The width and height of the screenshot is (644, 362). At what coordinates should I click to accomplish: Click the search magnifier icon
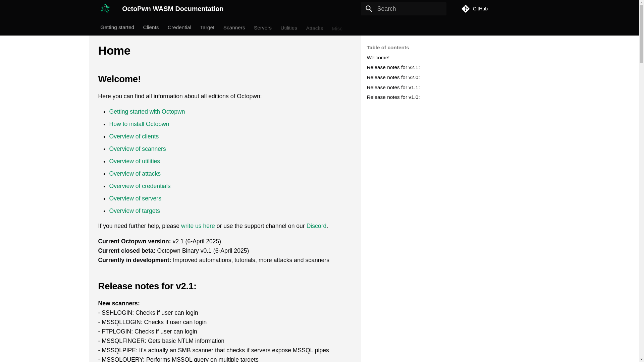pyautogui.click(x=369, y=9)
